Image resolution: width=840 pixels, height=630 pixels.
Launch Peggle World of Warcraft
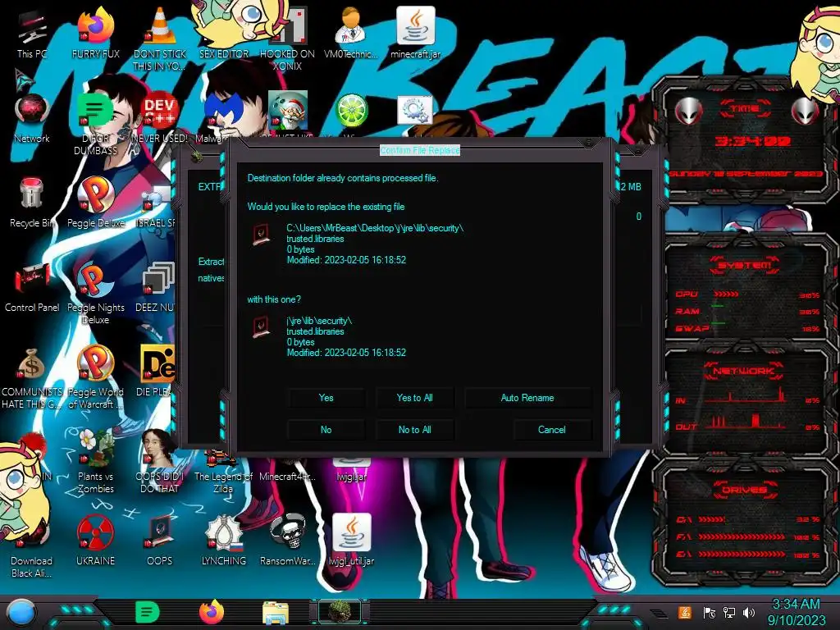[96, 377]
